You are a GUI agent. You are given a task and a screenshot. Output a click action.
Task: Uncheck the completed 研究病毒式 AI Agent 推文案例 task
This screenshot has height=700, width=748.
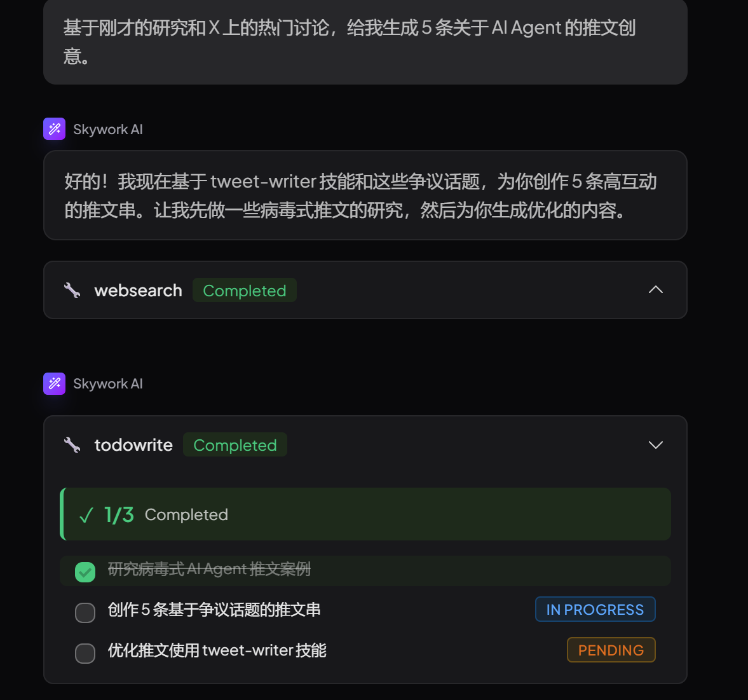[85, 572]
